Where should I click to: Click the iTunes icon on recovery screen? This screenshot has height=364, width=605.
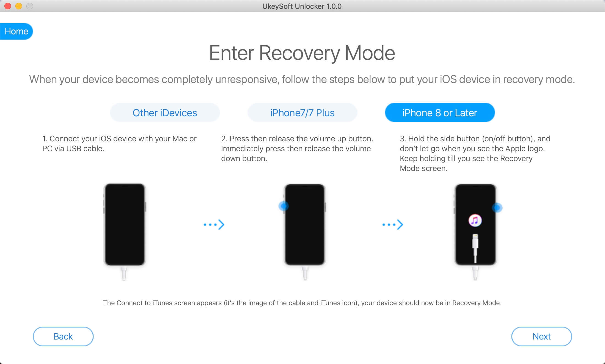pos(474,220)
